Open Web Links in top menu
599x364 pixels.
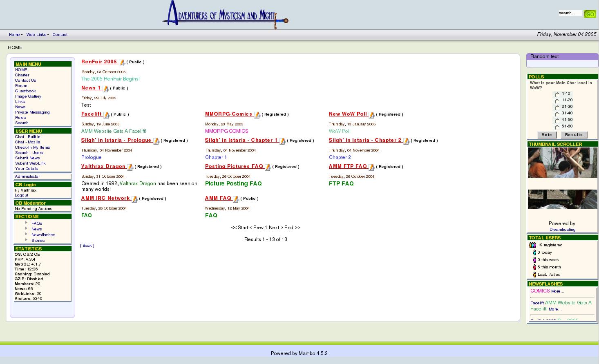(x=36, y=35)
